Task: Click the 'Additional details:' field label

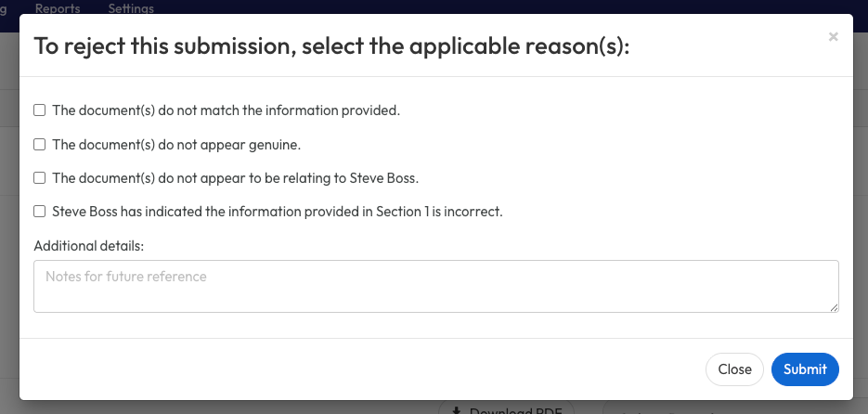Action: pyautogui.click(x=96, y=246)
